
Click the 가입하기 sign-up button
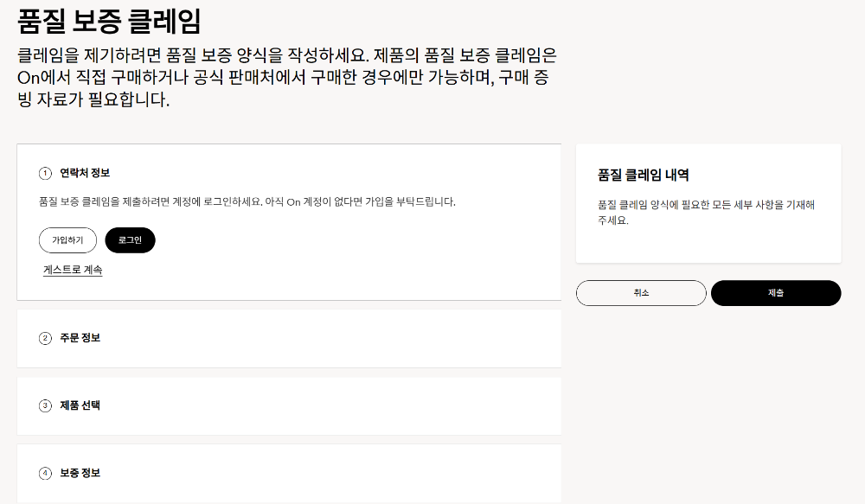click(x=67, y=240)
